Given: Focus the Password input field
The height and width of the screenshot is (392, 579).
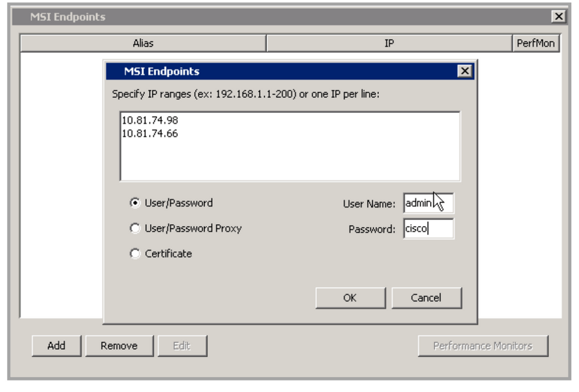Looking at the screenshot, I should pos(429,229).
